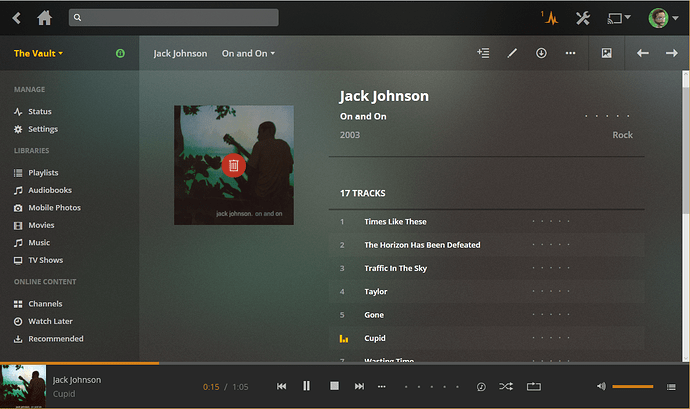
Task: Open Watch Later in the sidebar
Action: (x=43, y=321)
